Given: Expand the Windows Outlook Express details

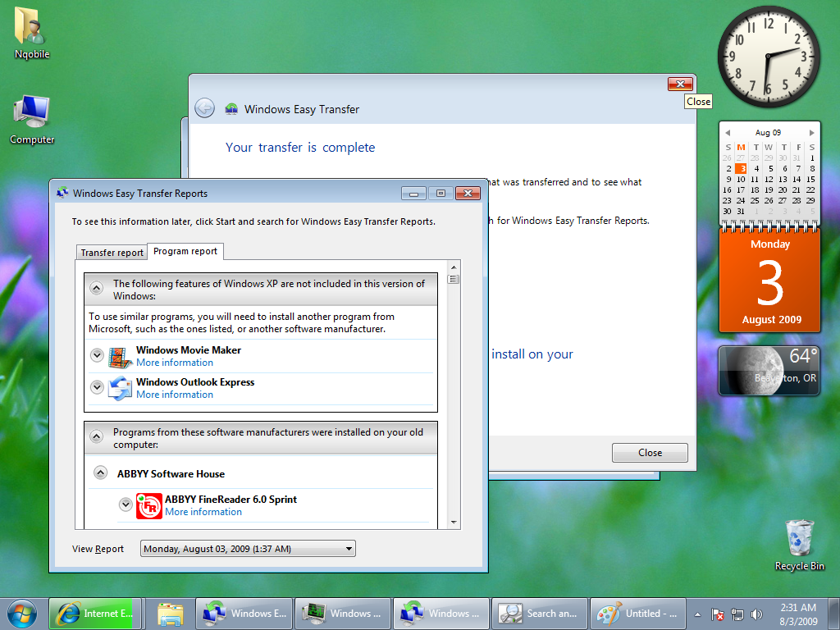Looking at the screenshot, I should point(97,387).
